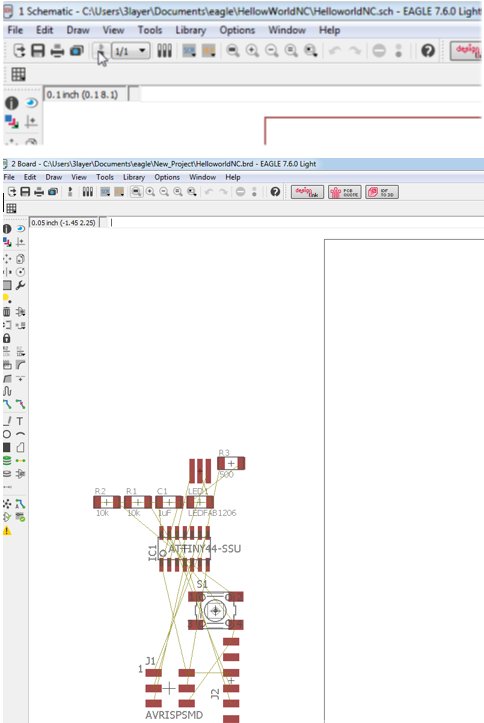Click Use libraries icon in Schematic toolbar
Image resolution: width=484 pixels, height=723 pixels.
(x=165, y=50)
